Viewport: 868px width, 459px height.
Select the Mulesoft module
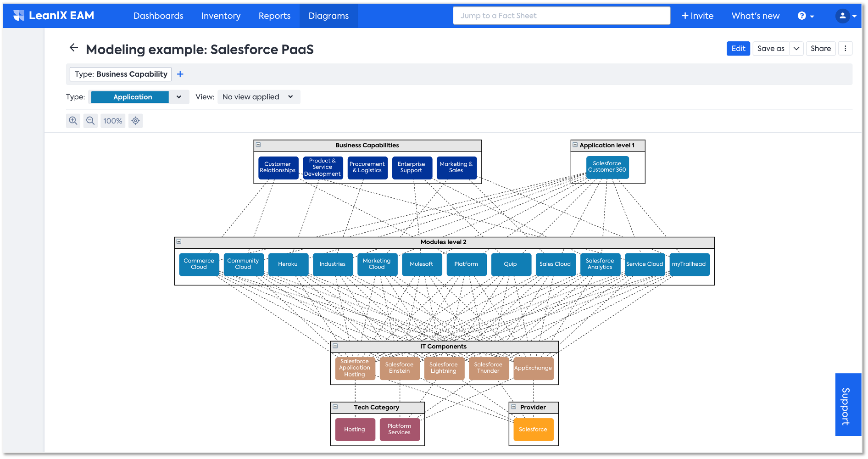pos(422,264)
